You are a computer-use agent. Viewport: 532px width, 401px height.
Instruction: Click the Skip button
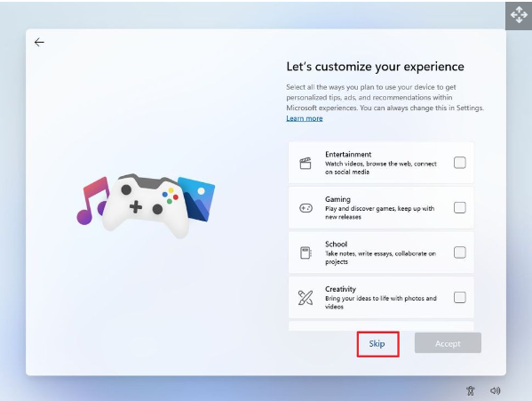pyautogui.click(x=377, y=343)
